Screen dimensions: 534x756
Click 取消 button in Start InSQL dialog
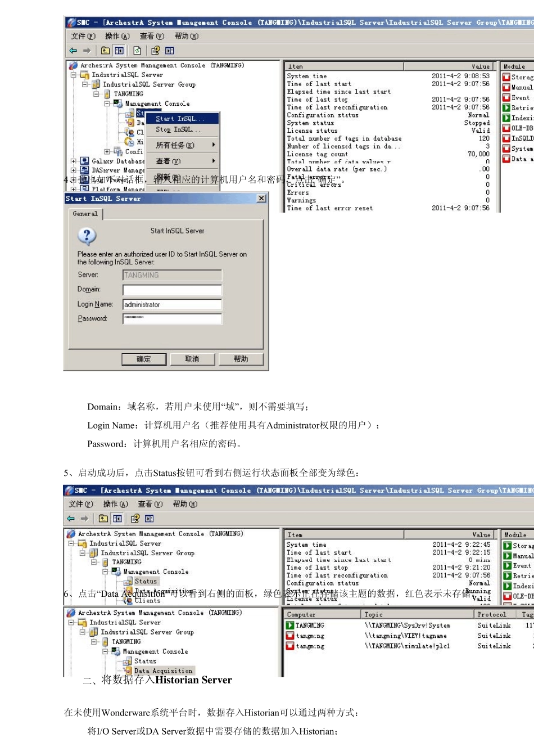tap(192, 359)
